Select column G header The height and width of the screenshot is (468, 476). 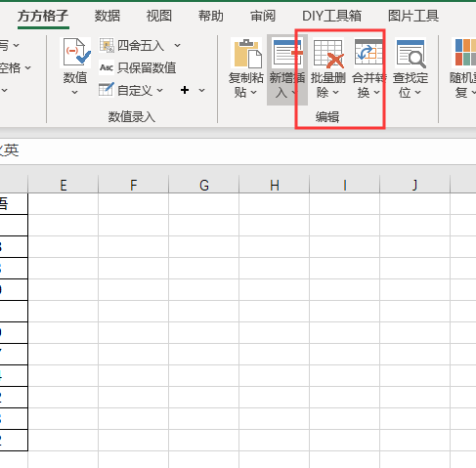(x=204, y=185)
